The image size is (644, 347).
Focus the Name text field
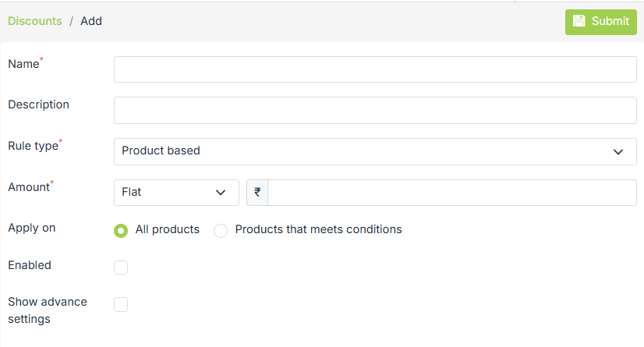coord(374,69)
